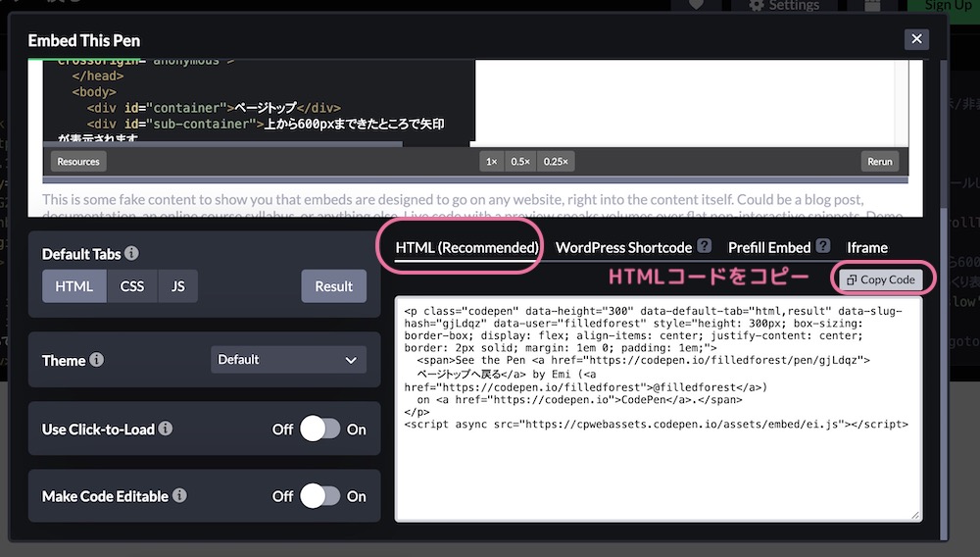Toggle Use Click-to-Load switch
This screenshot has width=980, height=557.
[320, 429]
